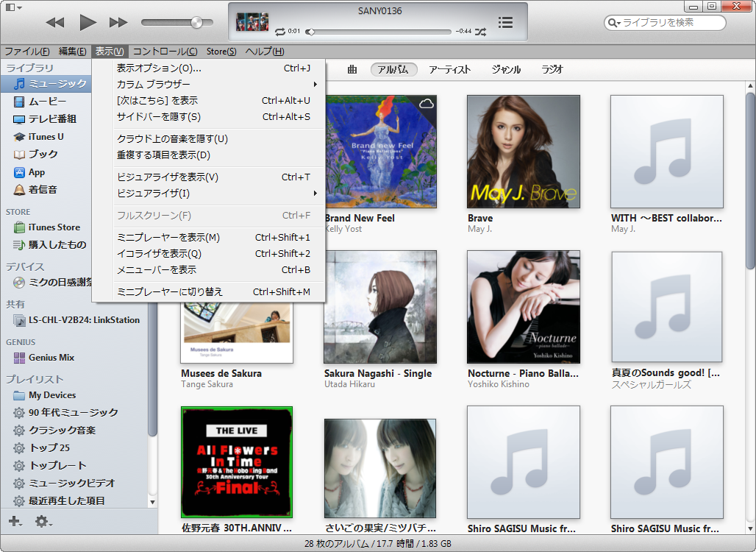Click the library search field
Viewport: 756px width, 552px height.
(665, 22)
